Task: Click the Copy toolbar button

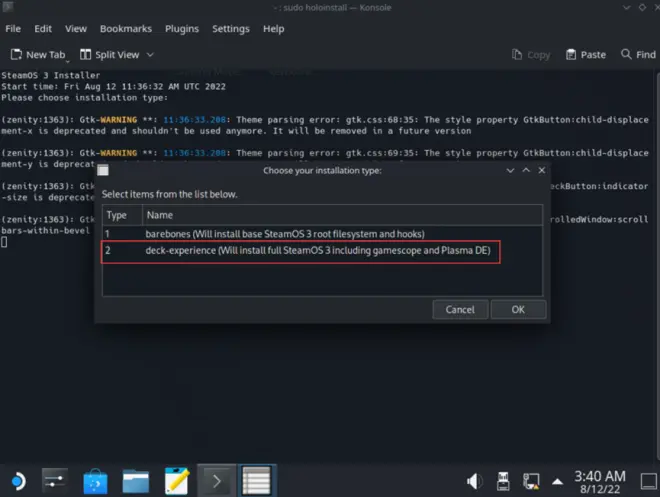Action: [x=531, y=55]
